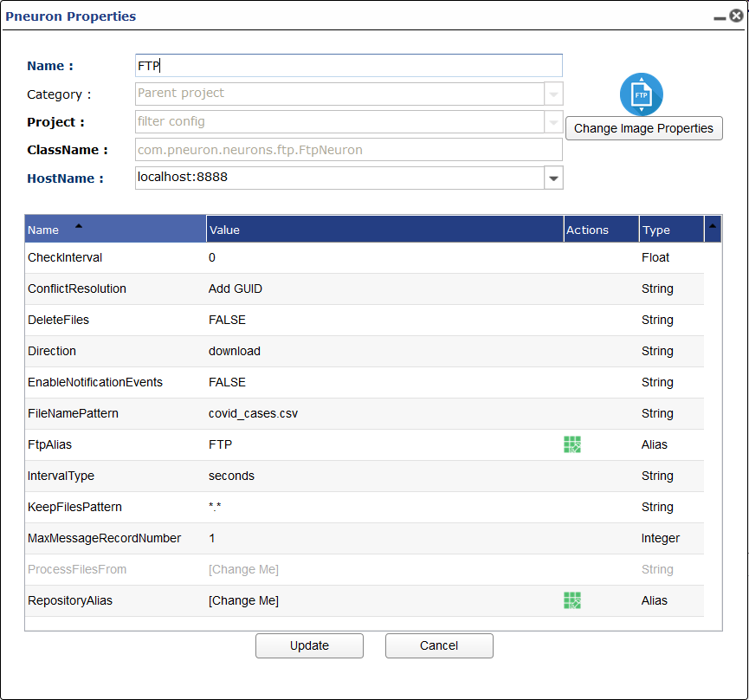Click the HostName localhost:8888 field
The width and height of the screenshot is (749, 700).
339,178
